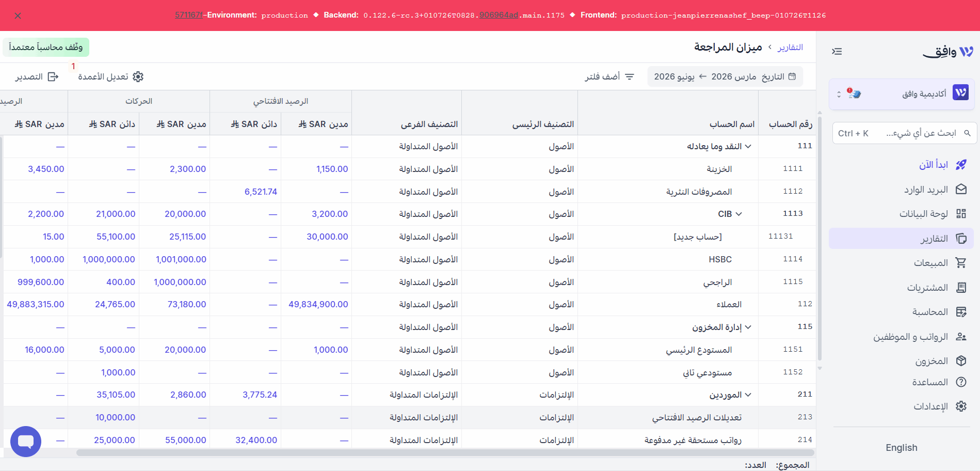Collapse the CIB account row
Image resolution: width=980 pixels, height=471 pixels.
pos(738,214)
